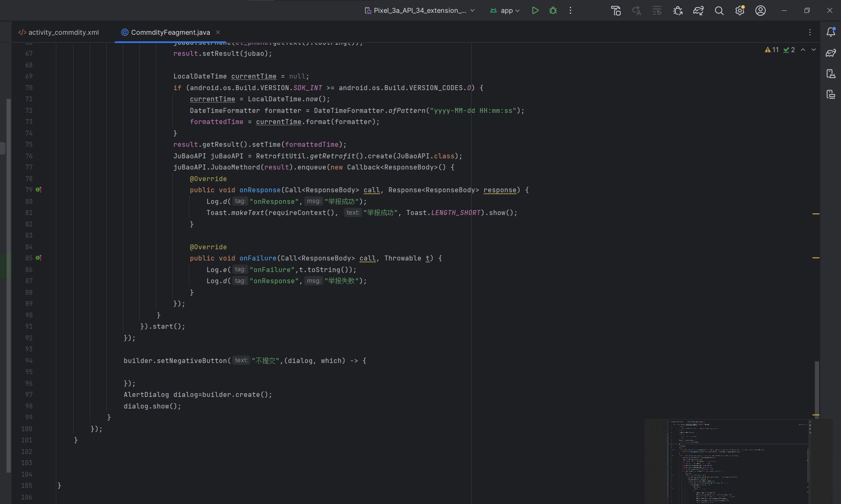Screen dimensions: 841x504
Task: Run the app with green play button
Action: click(535, 10)
